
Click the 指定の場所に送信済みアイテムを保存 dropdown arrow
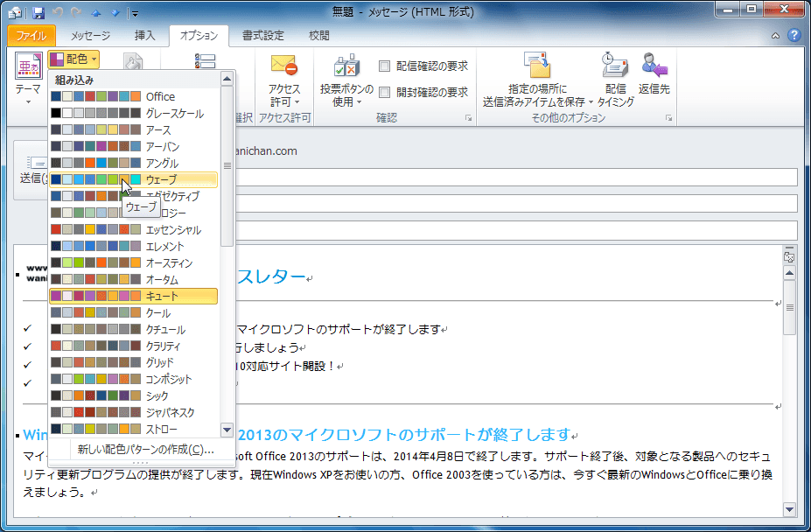pos(591,102)
